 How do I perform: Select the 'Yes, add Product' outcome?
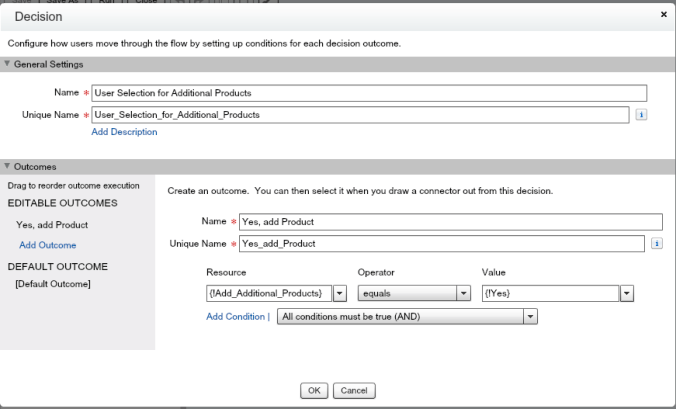click(x=52, y=225)
